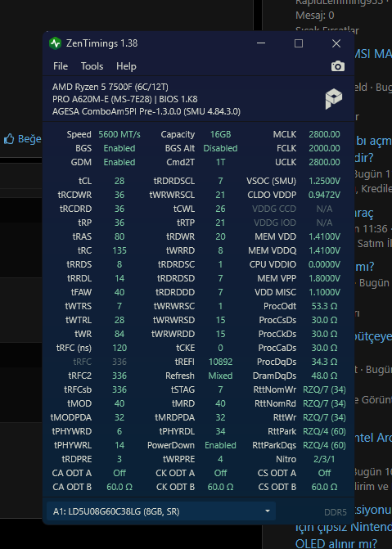This screenshot has height=549, width=392.
Task: Click the Cmd2T 1T value
Action: click(x=220, y=163)
